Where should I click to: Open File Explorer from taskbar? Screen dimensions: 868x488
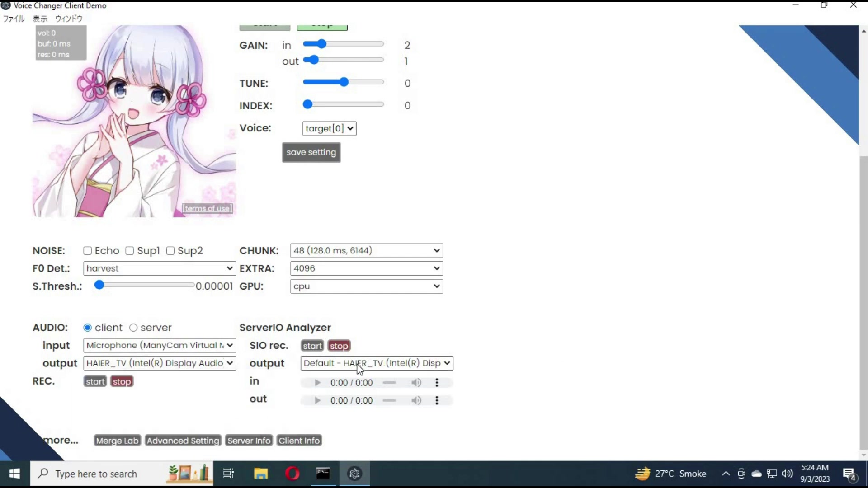(x=261, y=474)
